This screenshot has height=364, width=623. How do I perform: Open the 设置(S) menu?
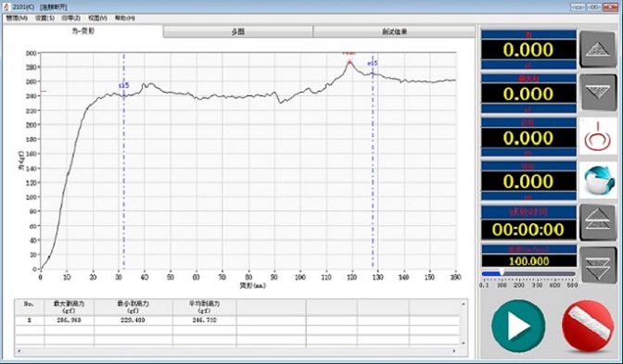pos(44,19)
